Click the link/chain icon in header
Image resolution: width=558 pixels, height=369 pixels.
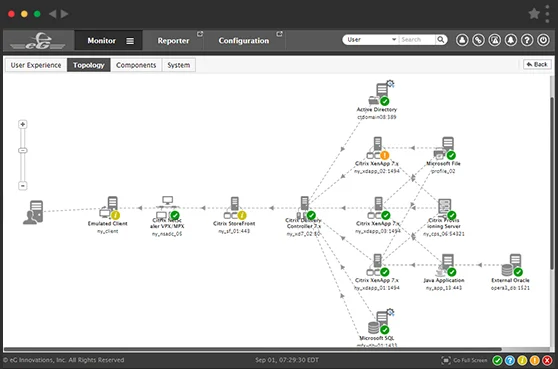(478, 40)
